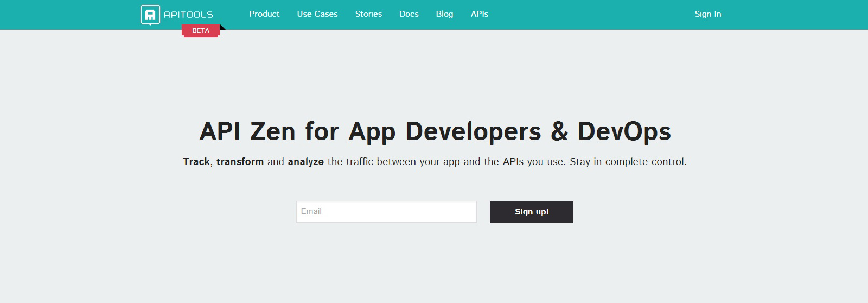
Task: Click the APITOOLS wordmark text
Action: point(188,15)
